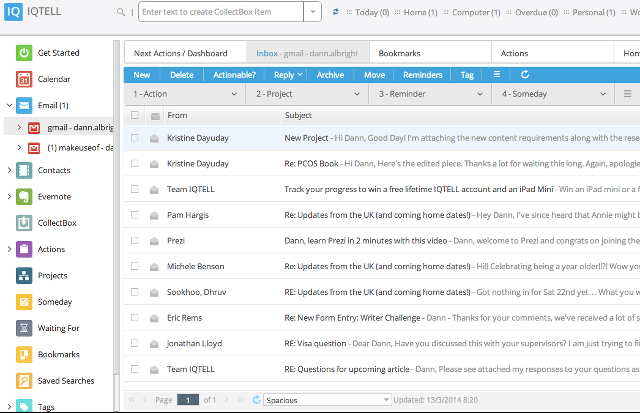Click the envelope column header icon

tap(155, 116)
